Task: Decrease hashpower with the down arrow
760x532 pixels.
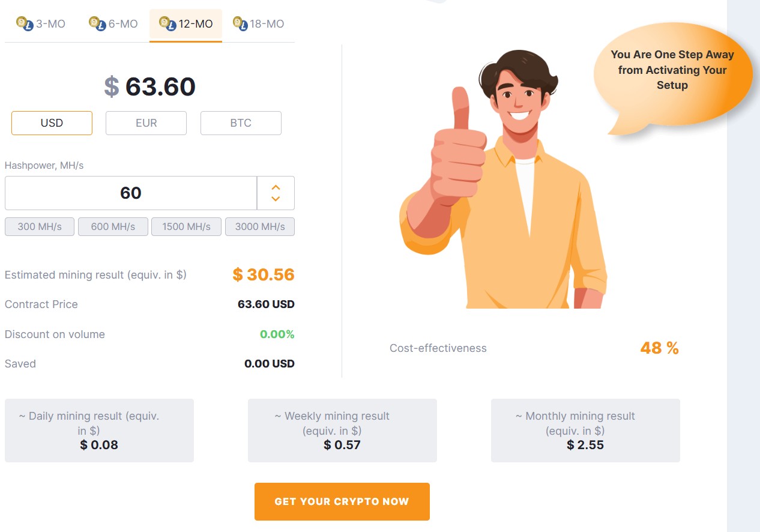Action: [276, 199]
